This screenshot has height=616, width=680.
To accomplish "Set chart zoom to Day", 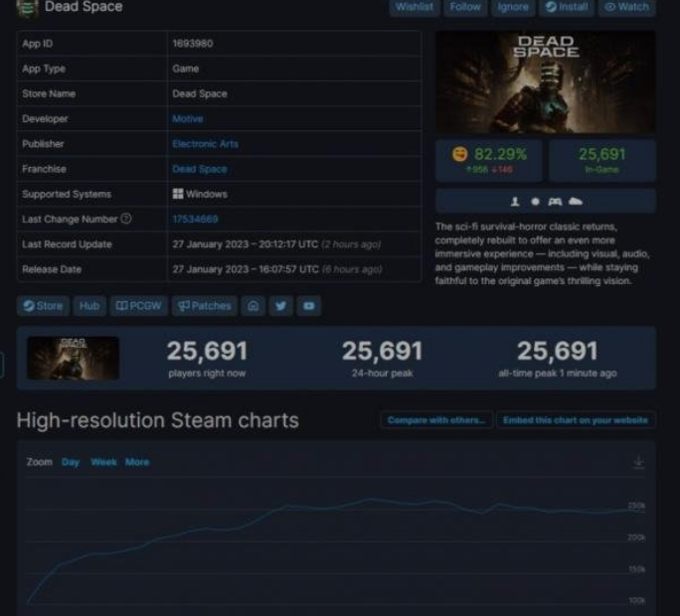I will tap(71, 462).
